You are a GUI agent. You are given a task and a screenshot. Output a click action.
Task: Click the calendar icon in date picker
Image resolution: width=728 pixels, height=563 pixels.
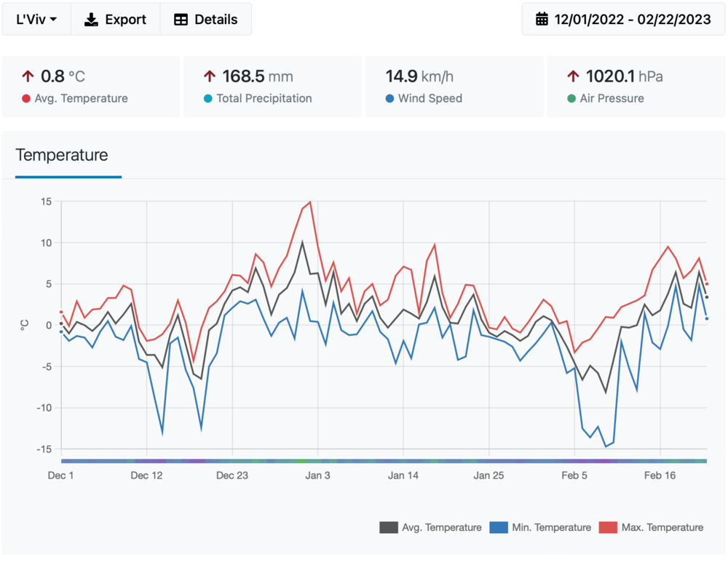(542, 20)
